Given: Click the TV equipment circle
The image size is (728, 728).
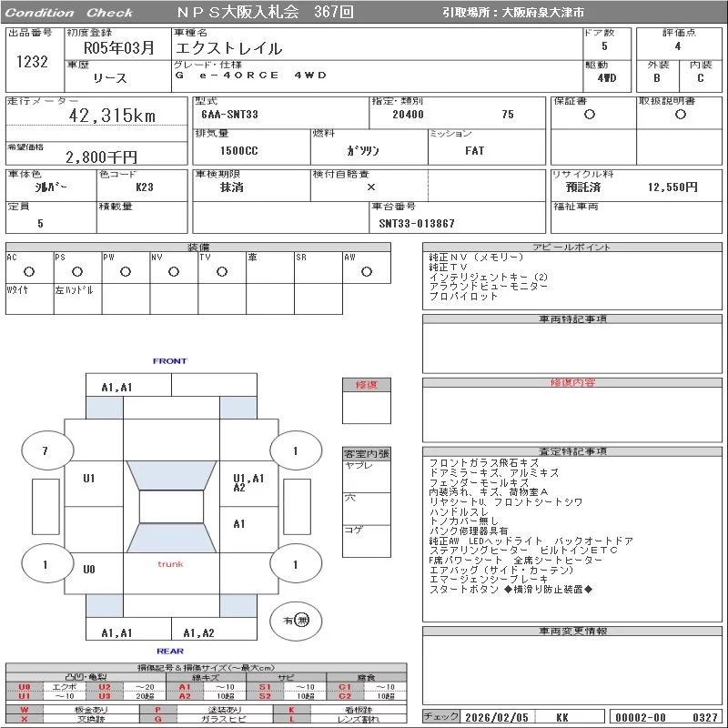Looking at the screenshot, I should [x=222, y=271].
